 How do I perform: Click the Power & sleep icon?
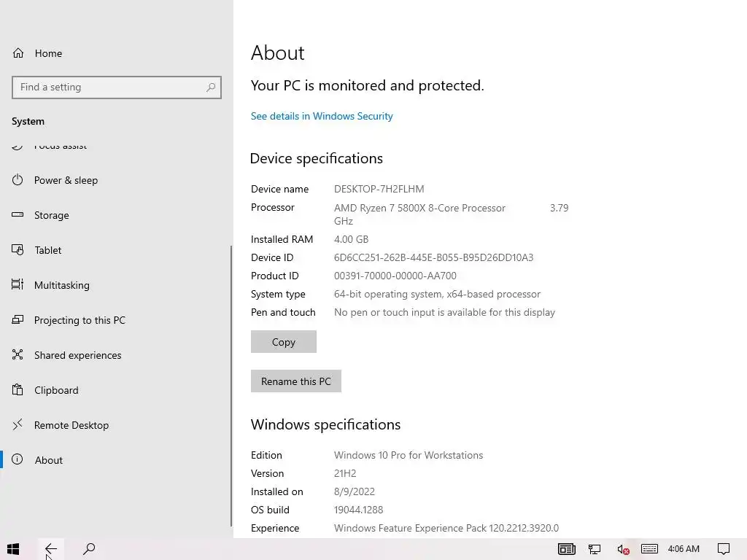pos(18,179)
